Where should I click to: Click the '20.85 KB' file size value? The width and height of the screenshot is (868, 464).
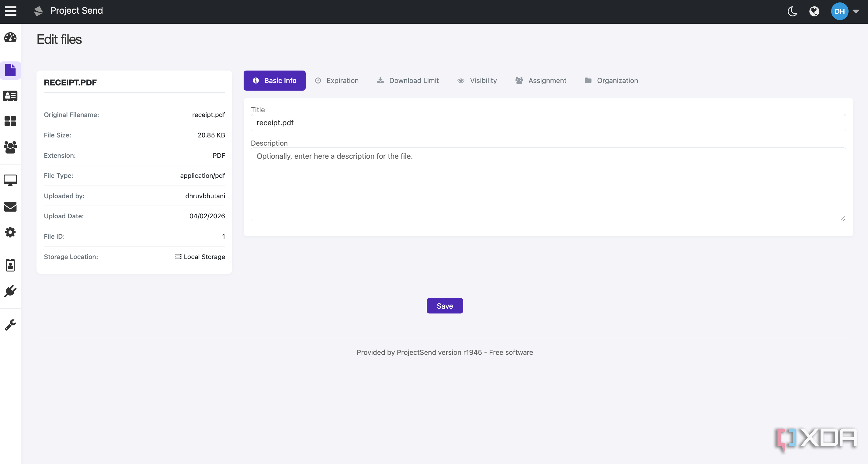click(x=211, y=135)
